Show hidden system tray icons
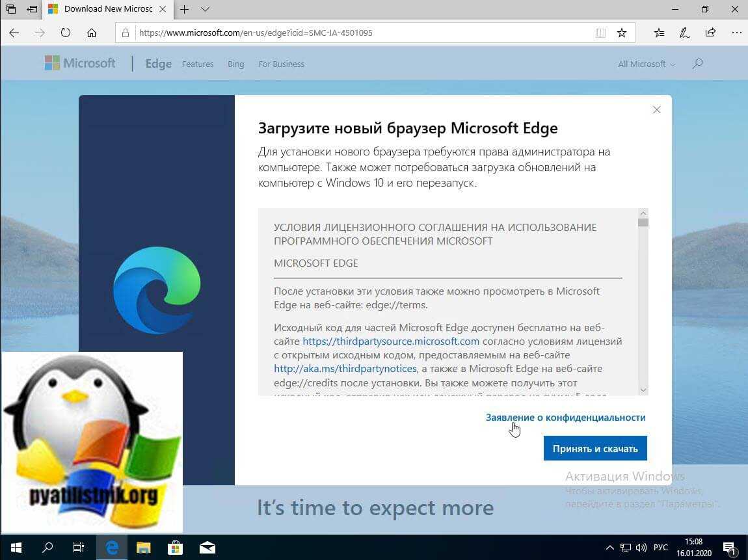Image resolution: width=748 pixels, height=560 pixels. (609, 548)
